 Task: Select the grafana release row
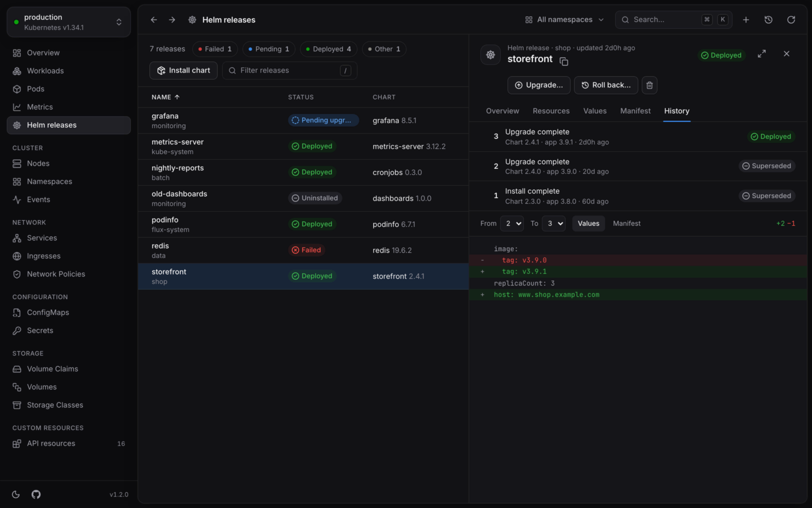[x=303, y=121]
